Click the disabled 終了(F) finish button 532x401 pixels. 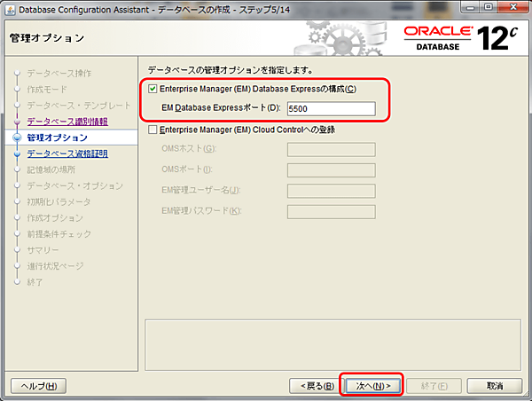(x=434, y=386)
